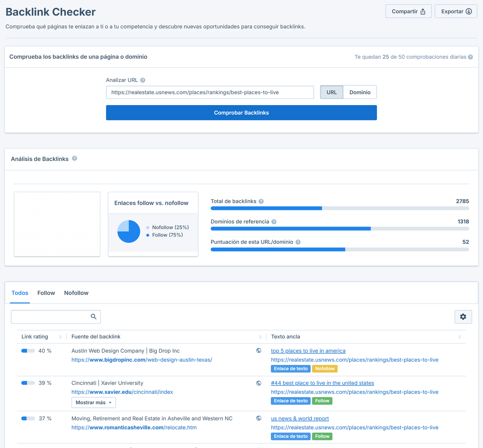Click URL score value 52
483x448 pixels.
pyautogui.click(x=466, y=242)
